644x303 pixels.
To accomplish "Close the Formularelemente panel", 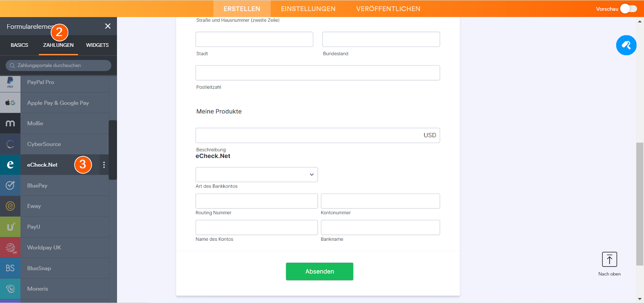I will point(107,26).
